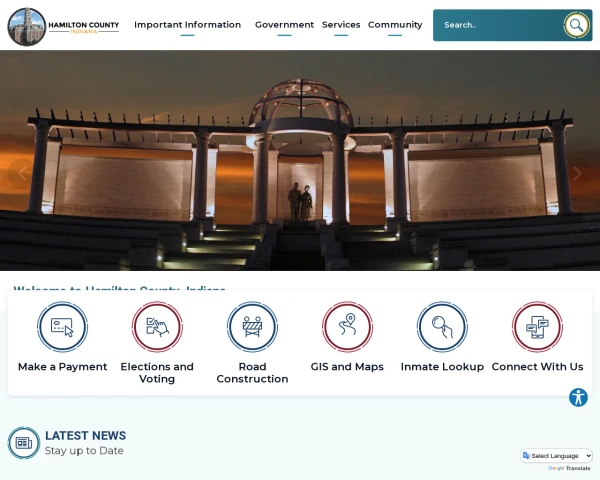
Task: Click the Google Translate attribution link
Action: coord(569,468)
